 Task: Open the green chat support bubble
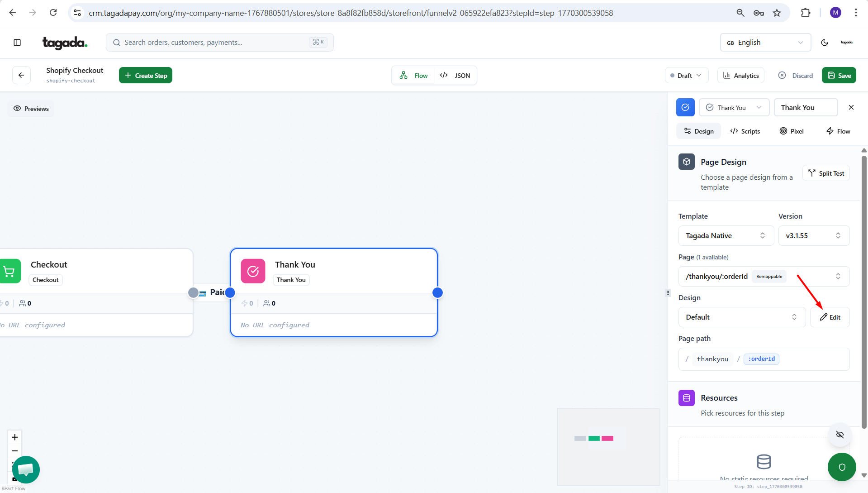coord(26,469)
